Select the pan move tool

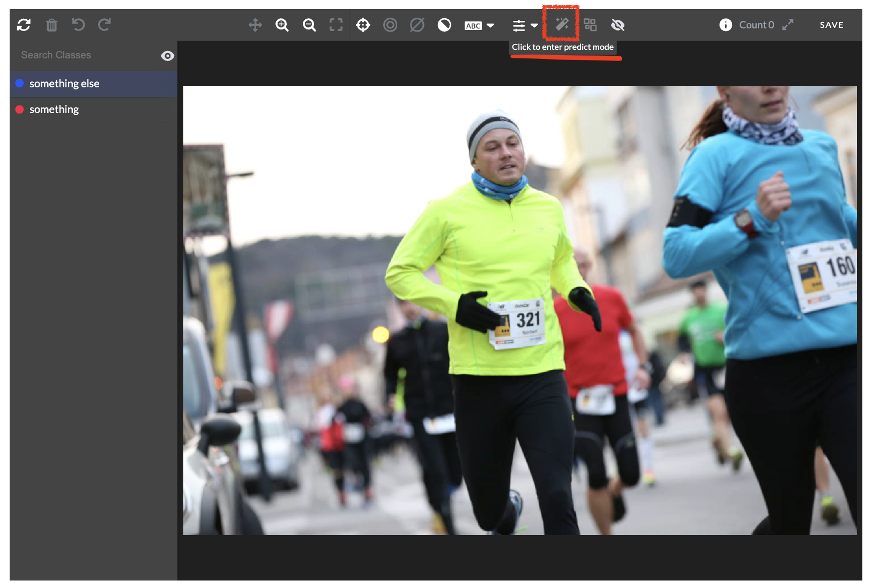[255, 25]
